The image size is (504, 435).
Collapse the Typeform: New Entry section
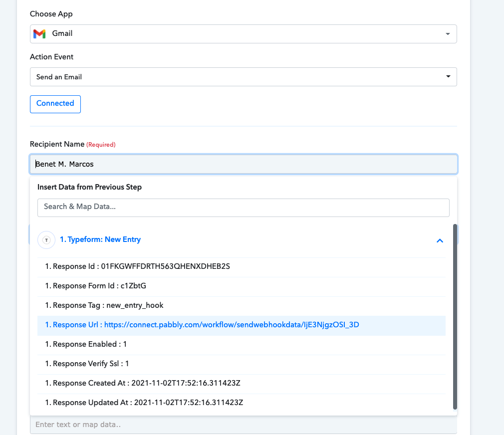click(440, 240)
